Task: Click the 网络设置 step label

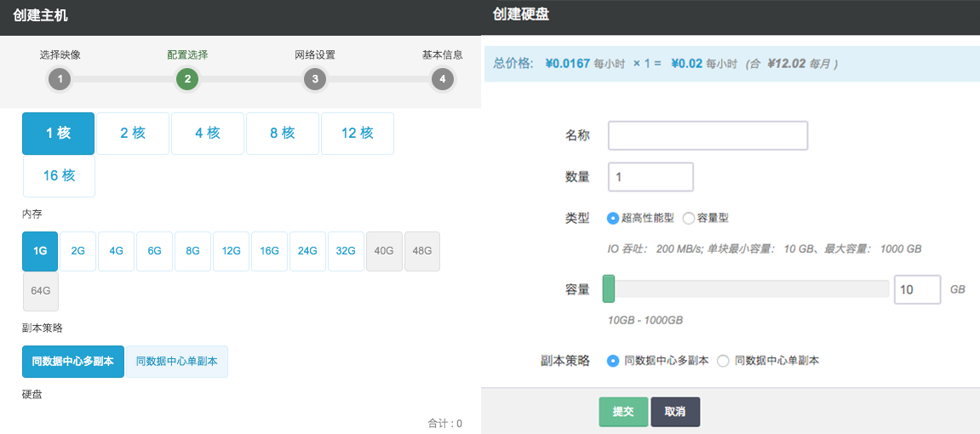Action: click(x=315, y=54)
